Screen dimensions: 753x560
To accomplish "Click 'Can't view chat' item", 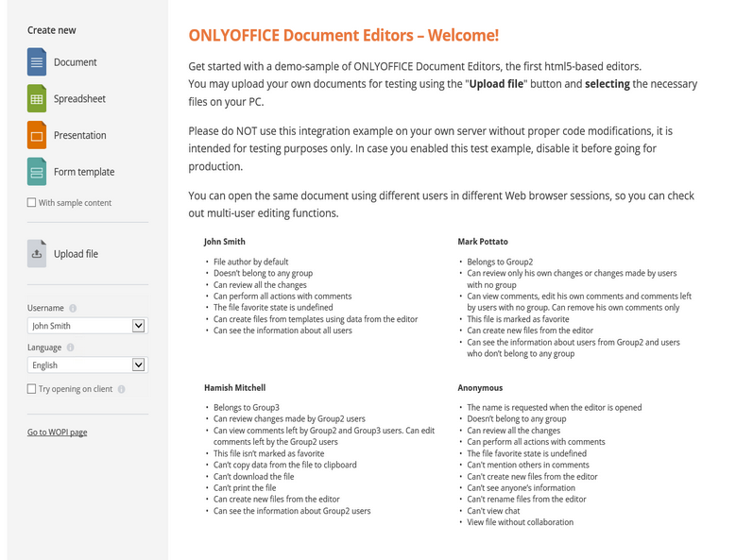I will click(x=493, y=511).
